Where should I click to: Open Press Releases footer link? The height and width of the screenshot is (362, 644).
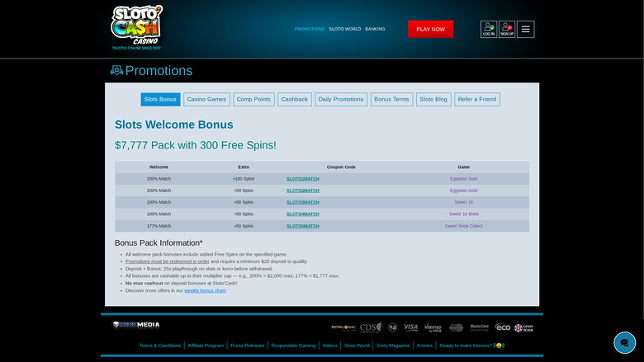[247, 346]
